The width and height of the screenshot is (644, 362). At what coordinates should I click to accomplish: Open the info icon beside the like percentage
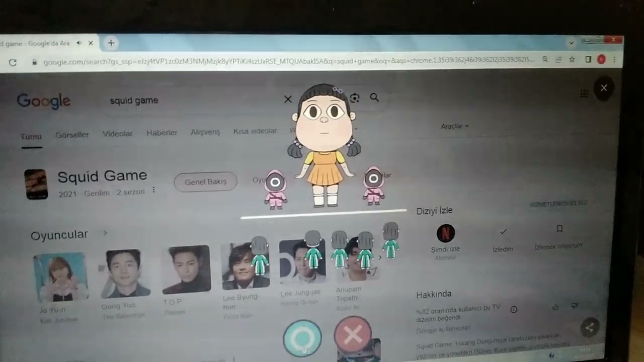(514, 310)
